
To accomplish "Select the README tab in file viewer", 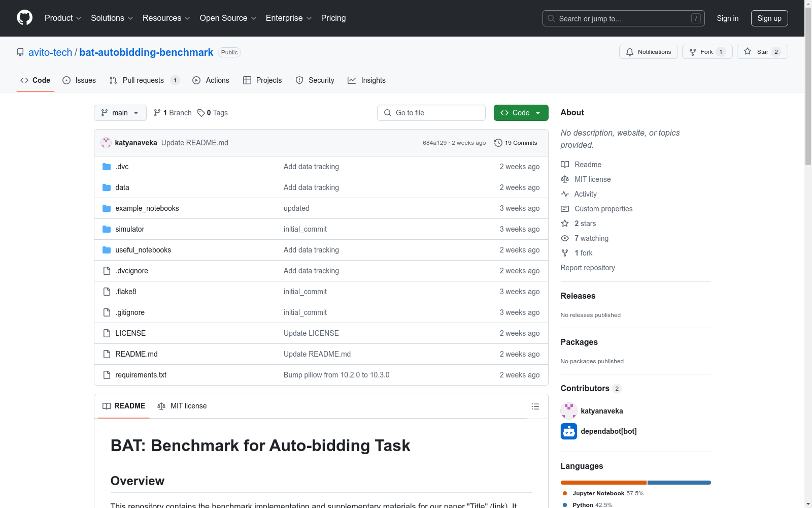I will (x=124, y=406).
